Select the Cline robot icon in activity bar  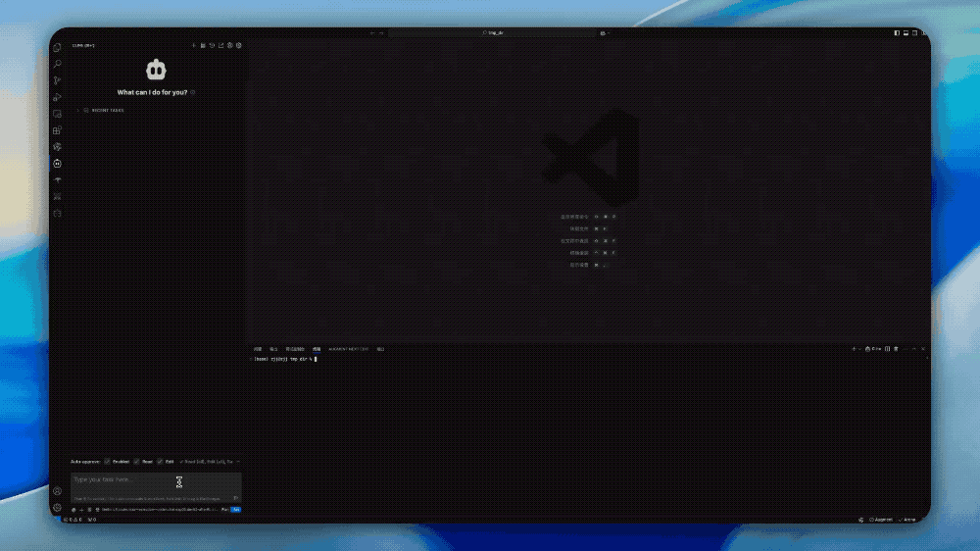pyautogui.click(x=57, y=163)
